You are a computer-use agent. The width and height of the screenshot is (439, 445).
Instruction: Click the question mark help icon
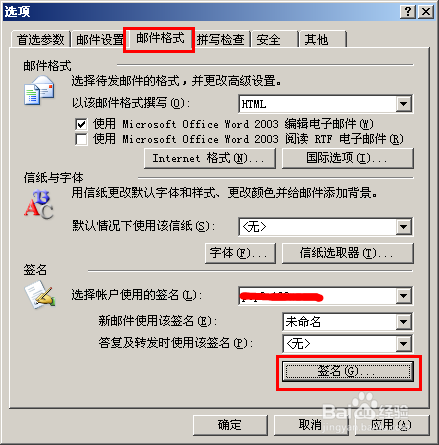(408, 12)
